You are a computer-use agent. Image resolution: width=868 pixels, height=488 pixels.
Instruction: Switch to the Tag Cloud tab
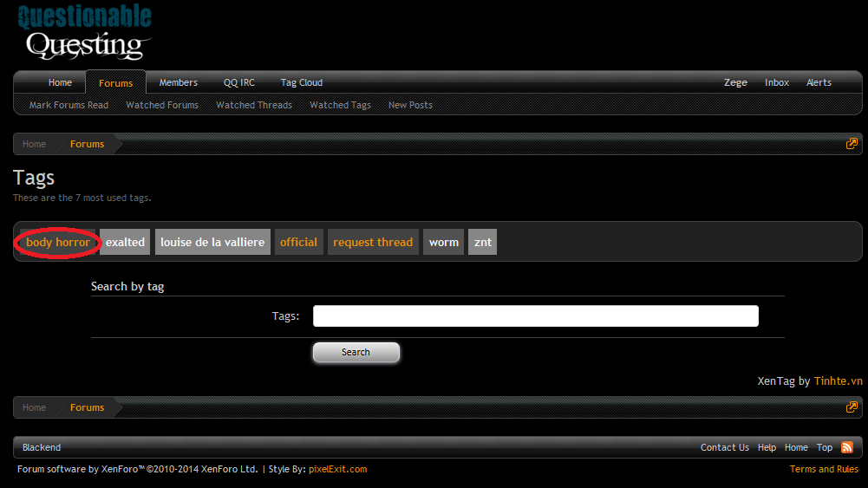[x=301, y=82]
